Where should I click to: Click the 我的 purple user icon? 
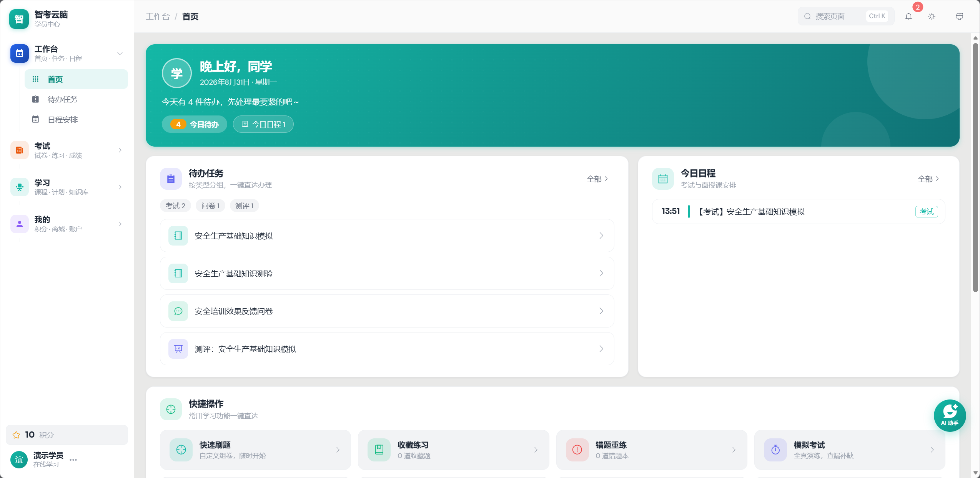(x=20, y=224)
